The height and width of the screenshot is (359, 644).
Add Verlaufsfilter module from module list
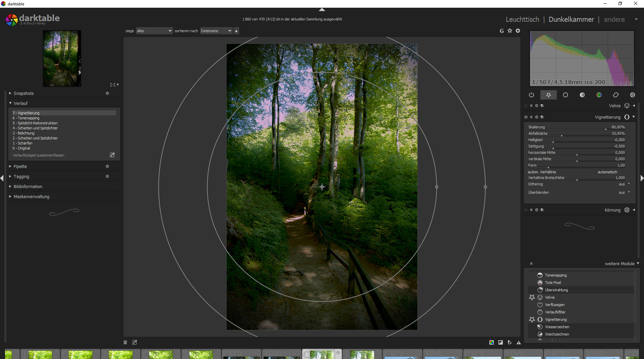point(581,312)
